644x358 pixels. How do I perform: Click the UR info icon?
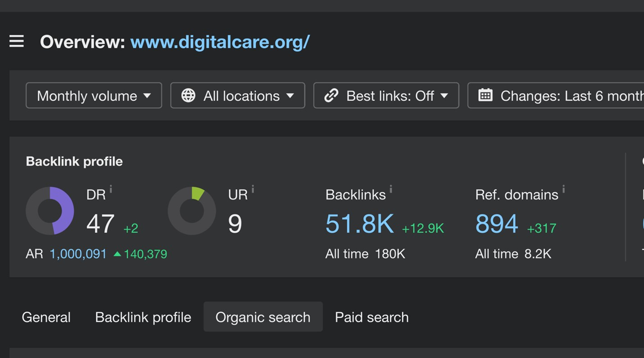coord(252,189)
